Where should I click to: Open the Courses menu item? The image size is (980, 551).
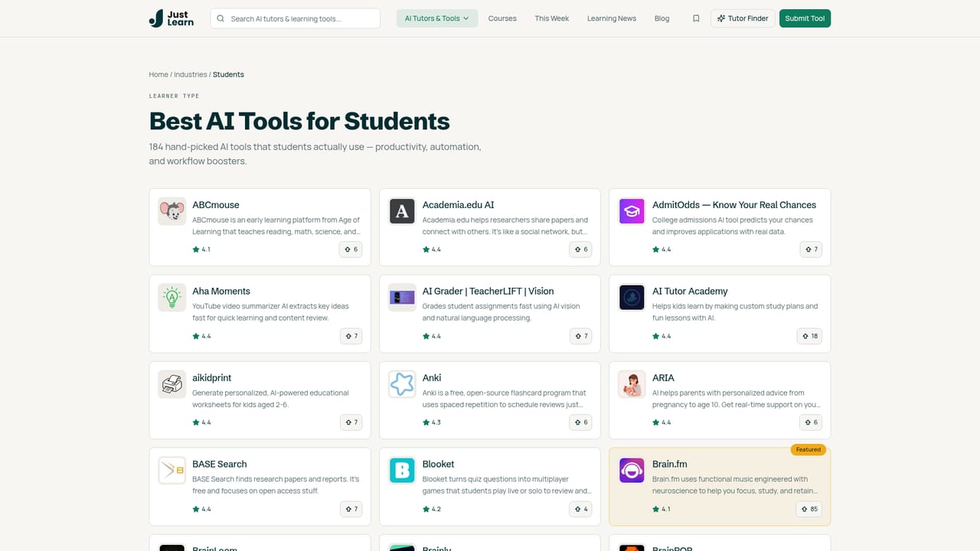click(502, 18)
